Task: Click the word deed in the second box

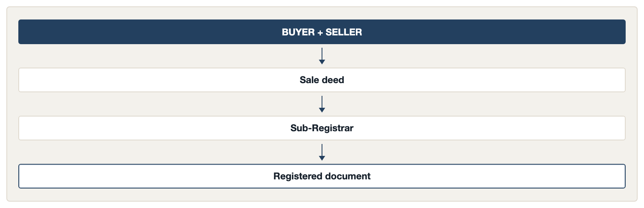Action: tap(333, 80)
